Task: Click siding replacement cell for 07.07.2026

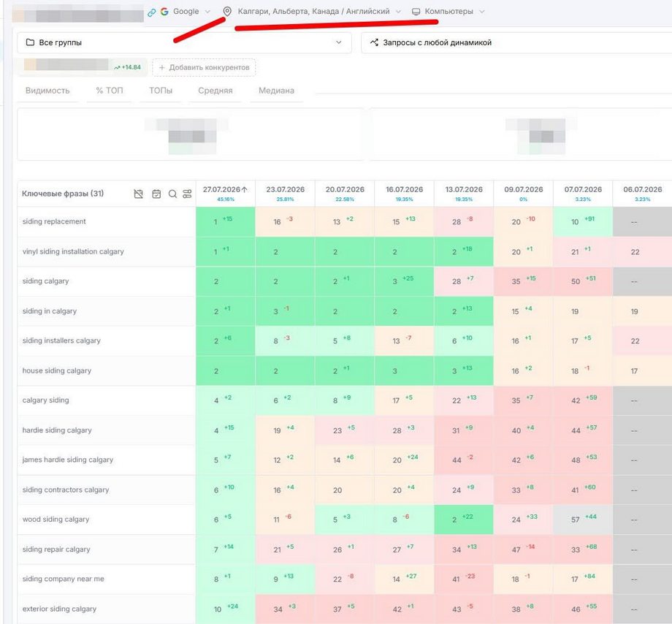Action: click(583, 221)
